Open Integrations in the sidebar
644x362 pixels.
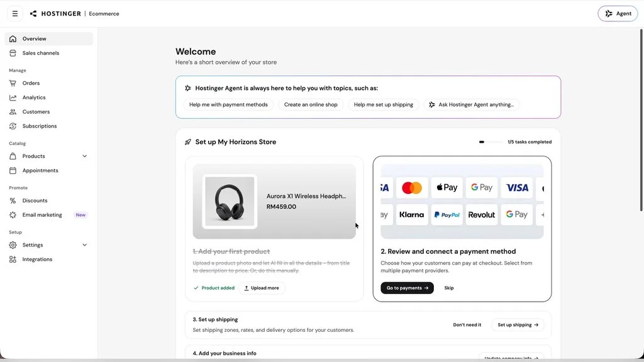[49, 259]
